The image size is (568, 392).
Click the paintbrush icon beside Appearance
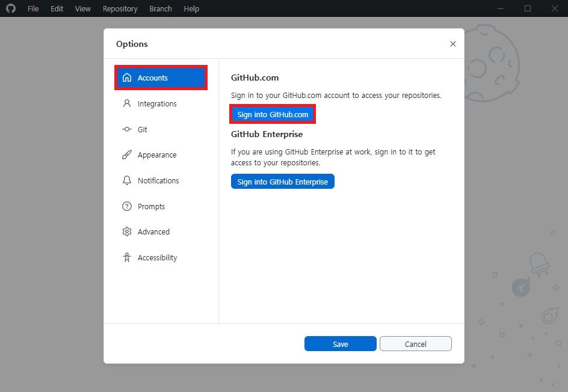[127, 155]
